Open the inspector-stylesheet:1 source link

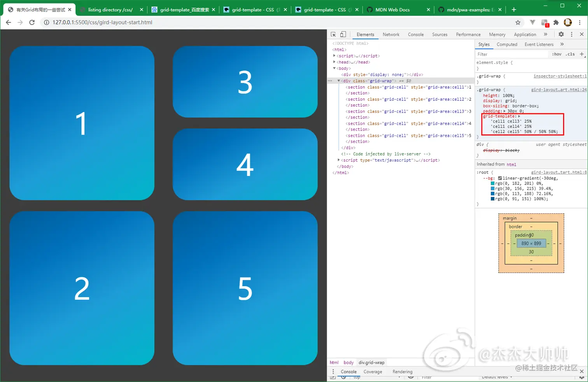(x=560, y=76)
